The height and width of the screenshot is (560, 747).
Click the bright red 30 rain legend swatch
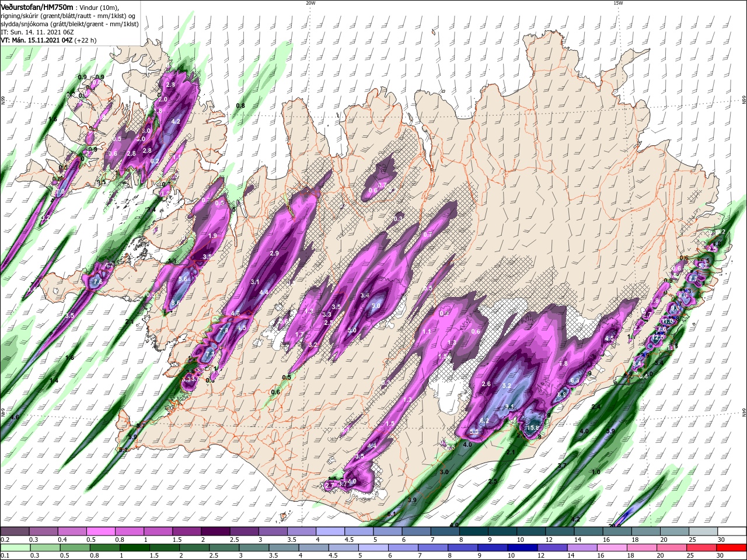tap(732, 548)
